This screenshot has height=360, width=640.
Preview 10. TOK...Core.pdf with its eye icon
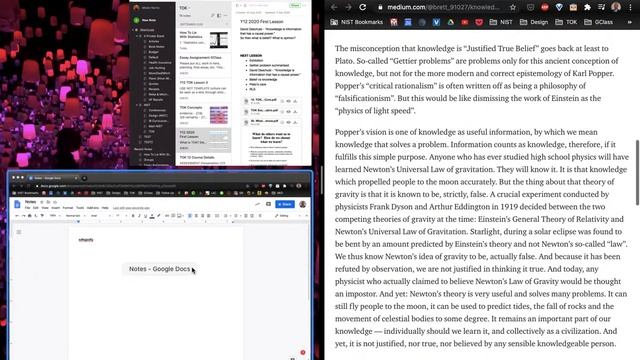288,101
